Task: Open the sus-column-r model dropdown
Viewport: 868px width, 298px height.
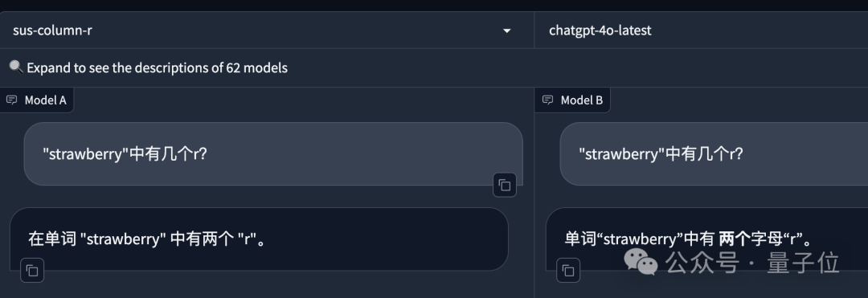Action: coord(267,31)
